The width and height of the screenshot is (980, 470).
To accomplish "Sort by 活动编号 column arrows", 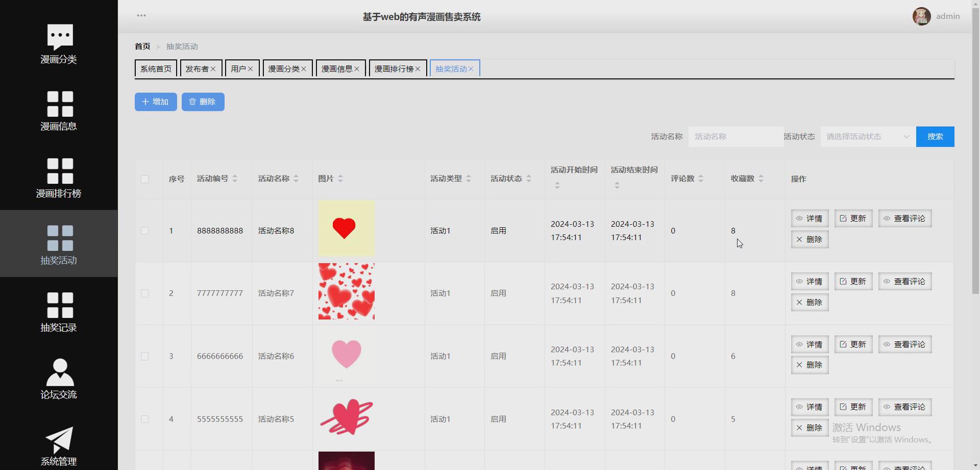I will pyautogui.click(x=235, y=179).
